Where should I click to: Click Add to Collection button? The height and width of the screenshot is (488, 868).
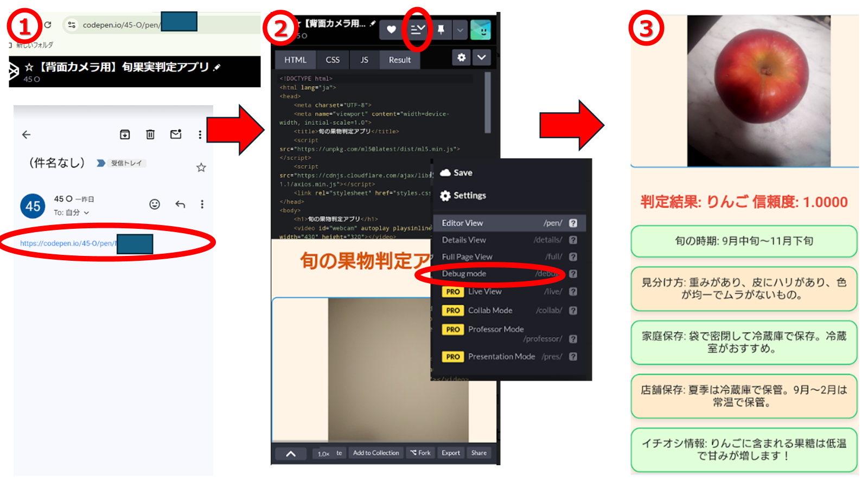tap(376, 453)
